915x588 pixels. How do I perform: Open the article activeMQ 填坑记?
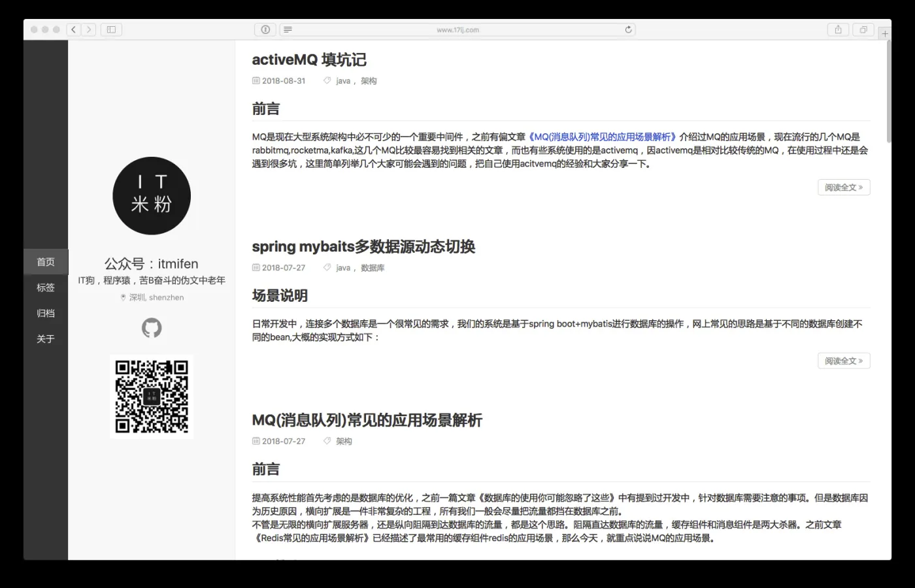[x=309, y=59]
